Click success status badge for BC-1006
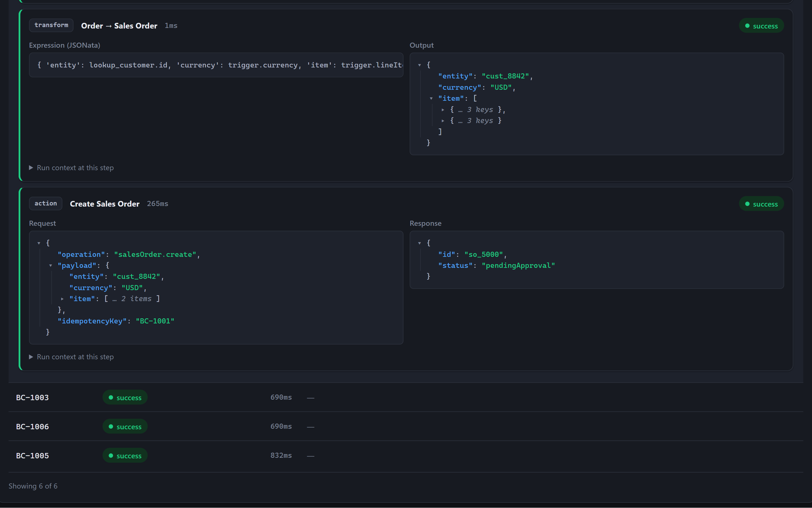This screenshot has width=812, height=508. (125, 426)
